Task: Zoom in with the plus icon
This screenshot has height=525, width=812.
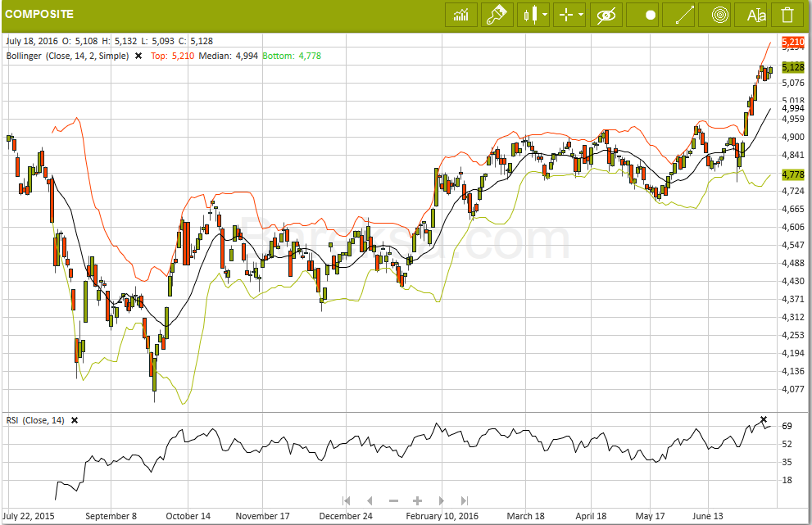Action: click(417, 500)
